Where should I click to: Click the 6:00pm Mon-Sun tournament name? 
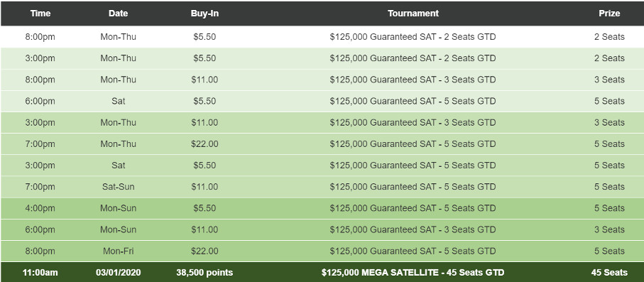click(413, 229)
